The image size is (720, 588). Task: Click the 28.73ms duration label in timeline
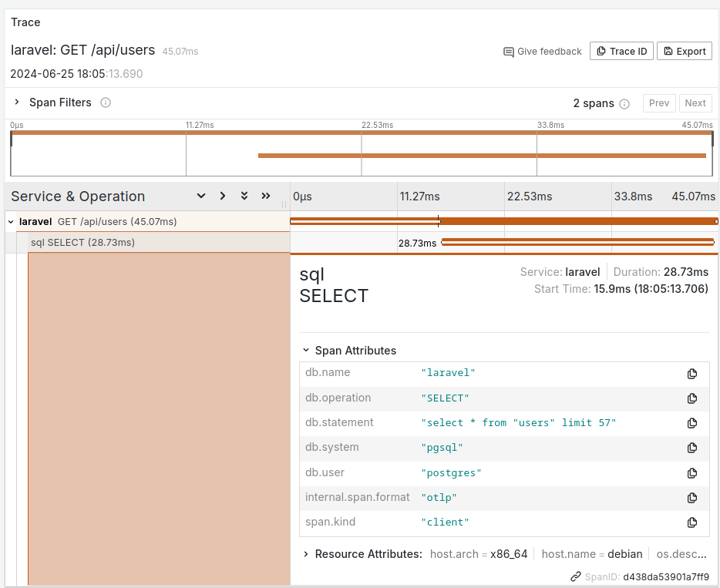click(x=417, y=244)
